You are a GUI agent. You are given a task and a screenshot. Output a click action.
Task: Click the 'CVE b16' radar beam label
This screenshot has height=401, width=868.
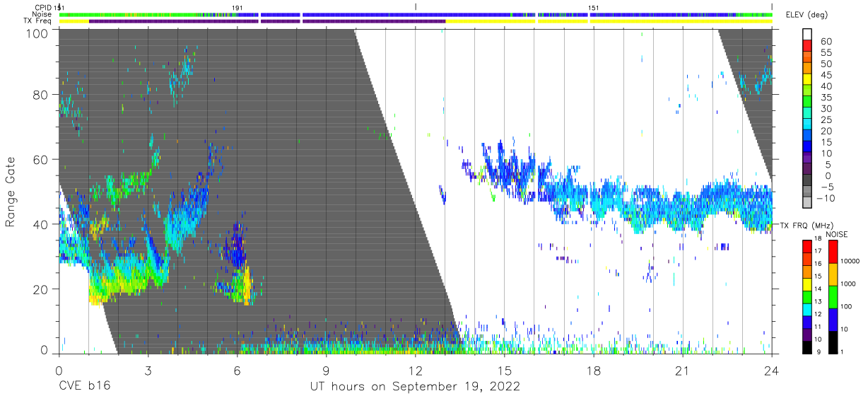tap(83, 387)
